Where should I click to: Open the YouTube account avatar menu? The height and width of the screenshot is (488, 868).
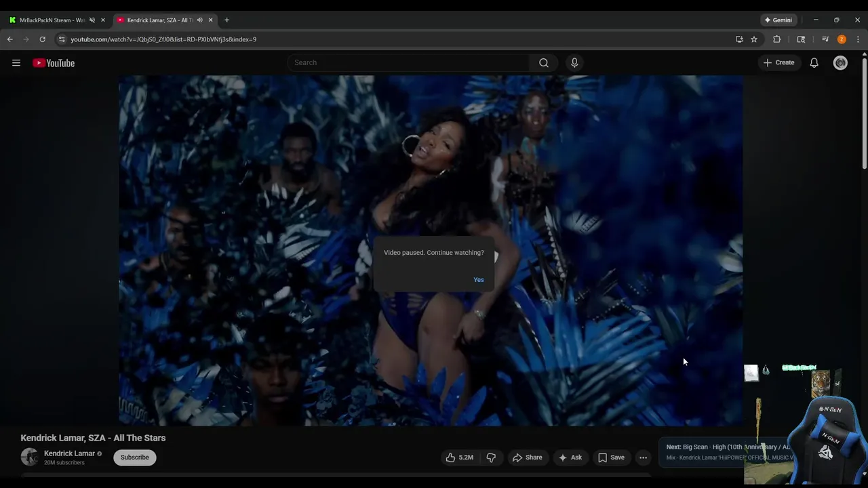tap(841, 63)
